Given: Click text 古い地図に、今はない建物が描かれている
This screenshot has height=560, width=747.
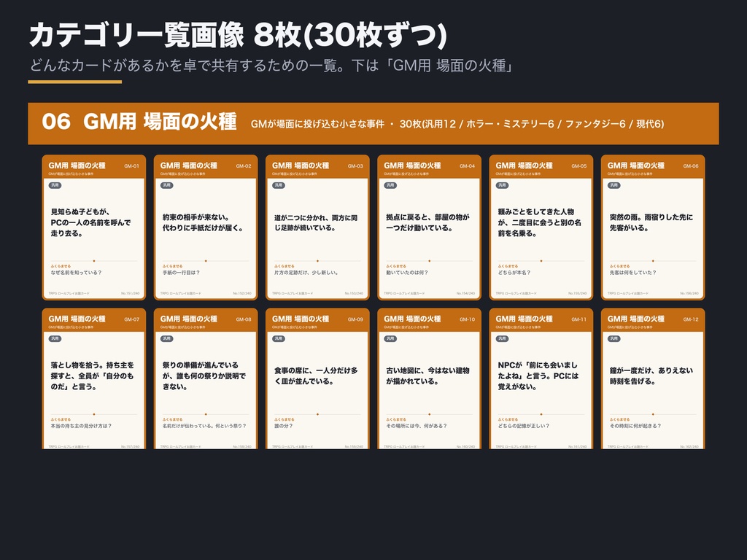Looking at the screenshot, I should (427, 376).
